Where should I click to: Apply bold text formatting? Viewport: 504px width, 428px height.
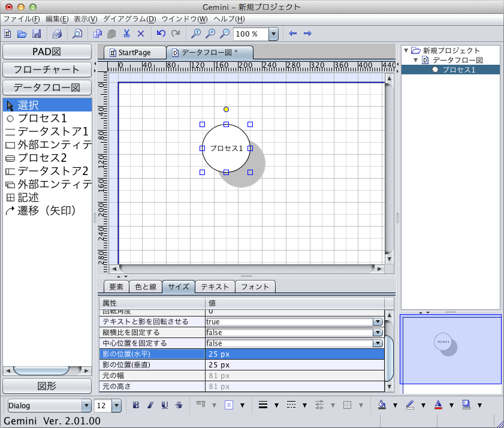point(136,405)
